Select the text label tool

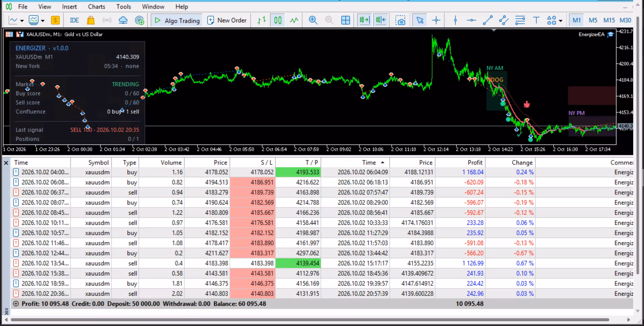click(536, 20)
